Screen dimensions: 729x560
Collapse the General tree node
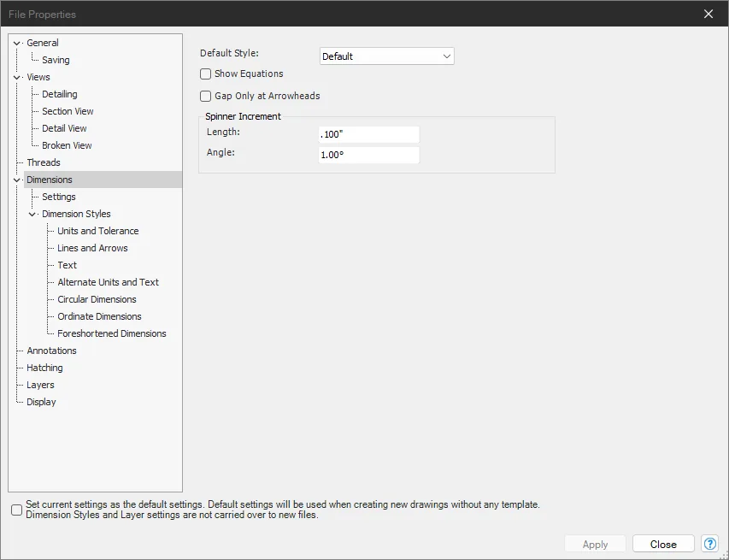(17, 44)
